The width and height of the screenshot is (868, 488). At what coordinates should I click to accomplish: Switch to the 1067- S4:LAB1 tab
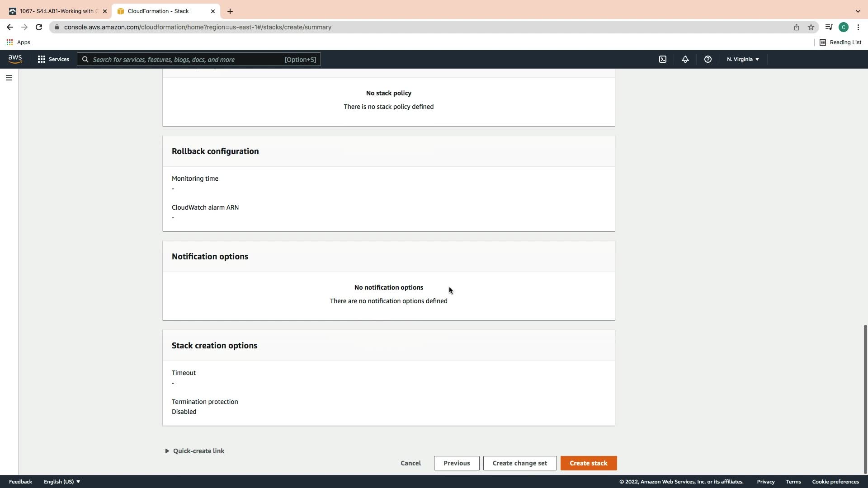click(x=57, y=11)
